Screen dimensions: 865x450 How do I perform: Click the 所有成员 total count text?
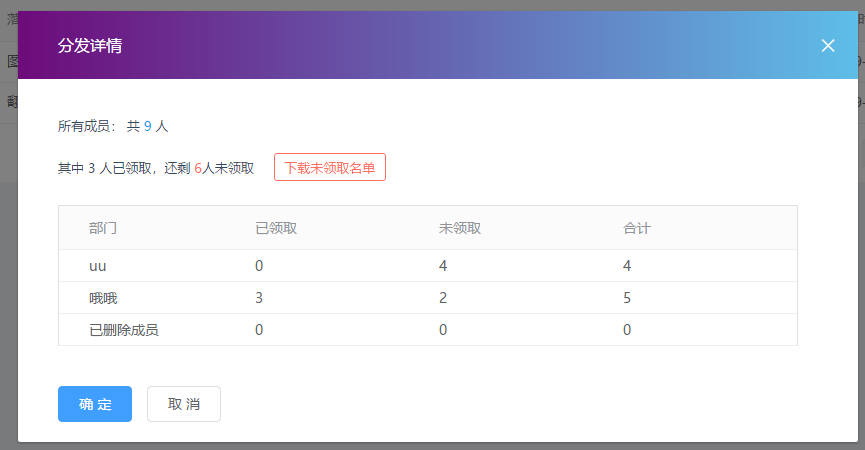pos(113,126)
